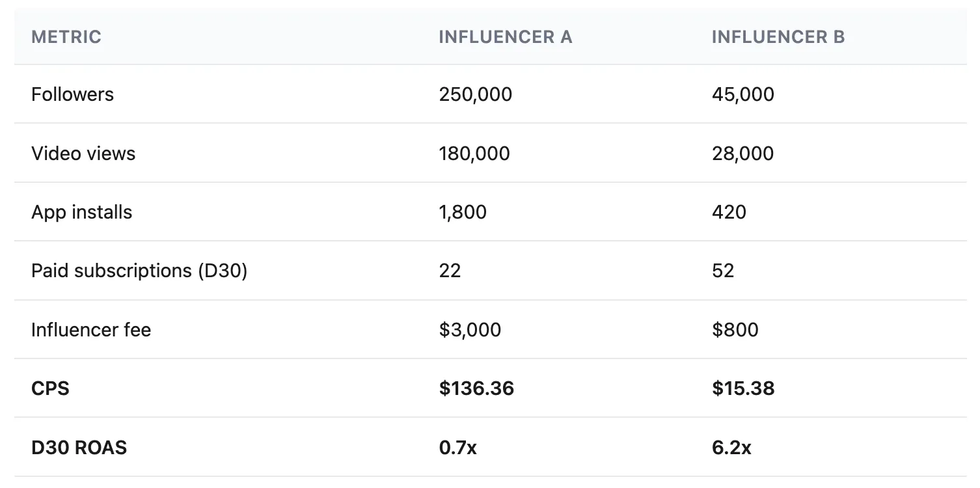
Task: Click the 180,000 video views cell
Action: 474,154
